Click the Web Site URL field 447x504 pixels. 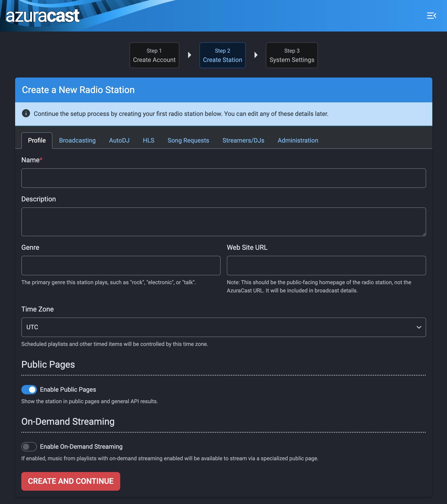point(326,265)
